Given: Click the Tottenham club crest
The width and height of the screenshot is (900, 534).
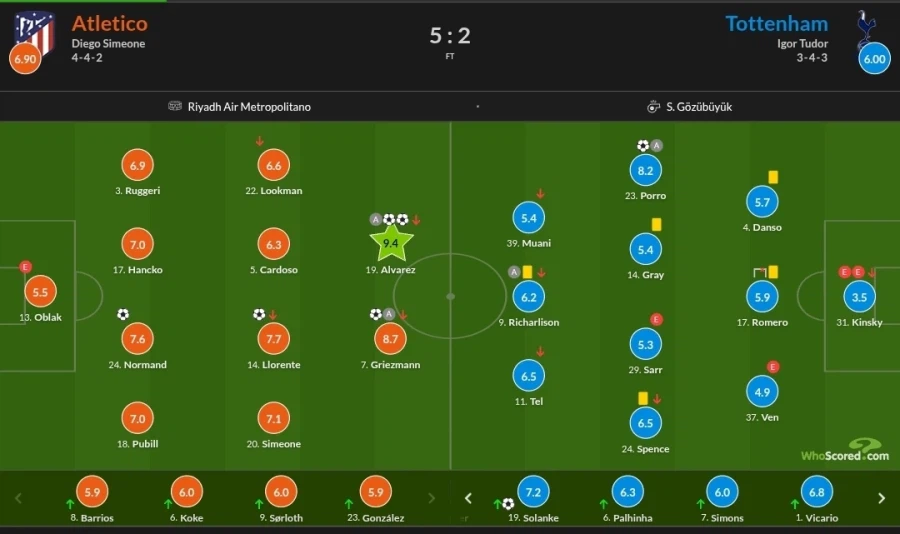Looking at the screenshot, I should click(x=865, y=26).
